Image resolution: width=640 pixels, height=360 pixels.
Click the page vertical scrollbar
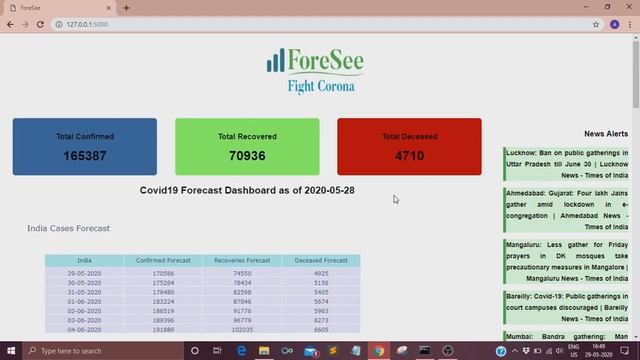636,74
